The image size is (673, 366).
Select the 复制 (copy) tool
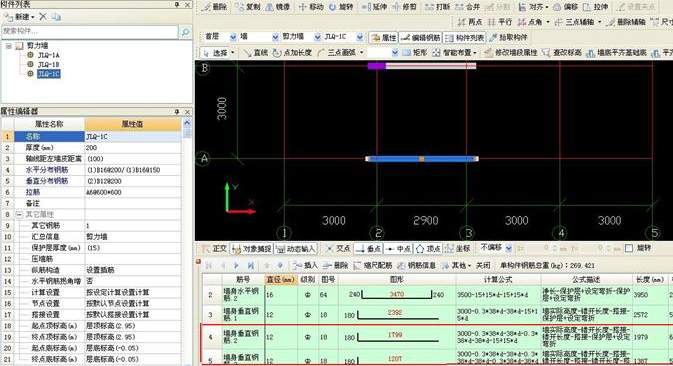(x=248, y=7)
